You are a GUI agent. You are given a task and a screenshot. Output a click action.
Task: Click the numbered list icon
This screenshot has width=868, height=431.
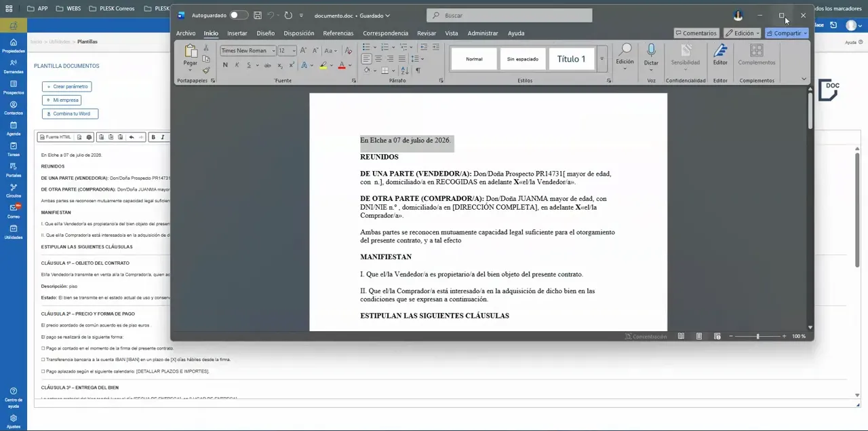coord(384,47)
